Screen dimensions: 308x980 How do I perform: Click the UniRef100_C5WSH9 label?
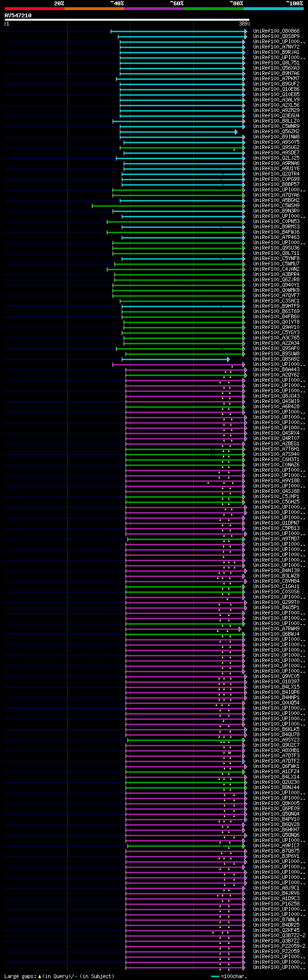[276, 206]
